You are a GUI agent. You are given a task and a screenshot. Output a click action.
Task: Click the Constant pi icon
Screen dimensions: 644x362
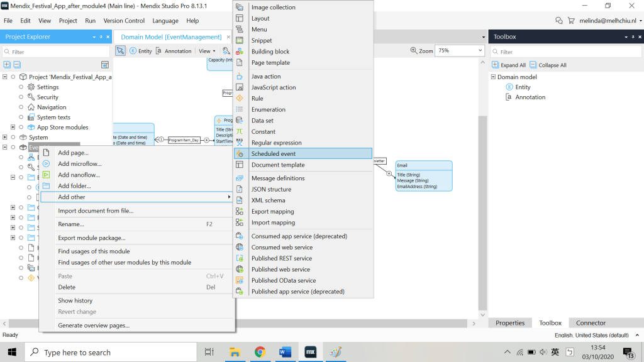click(240, 132)
